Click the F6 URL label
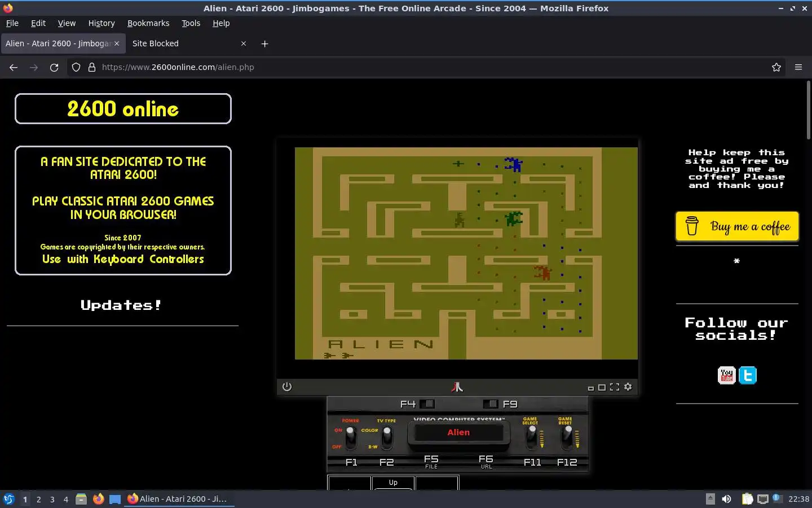 [486, 462]
